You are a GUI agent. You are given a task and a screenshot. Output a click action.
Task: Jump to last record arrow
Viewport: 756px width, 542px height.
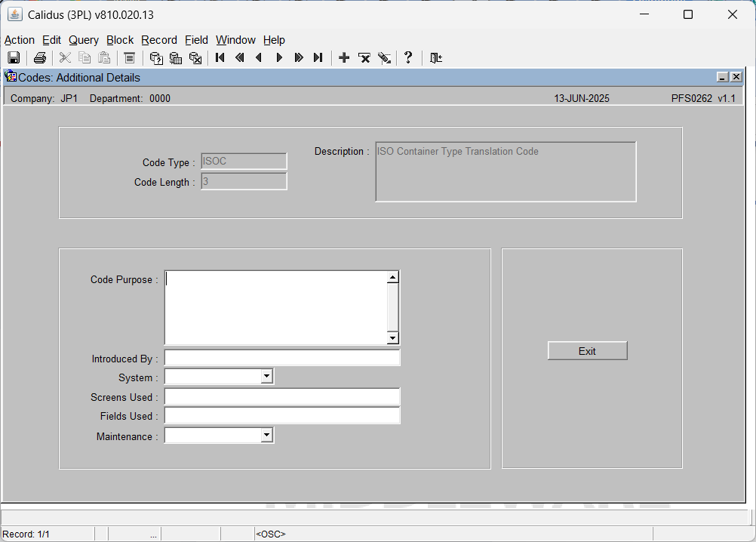pyautogui.click(x=318, y=58)
